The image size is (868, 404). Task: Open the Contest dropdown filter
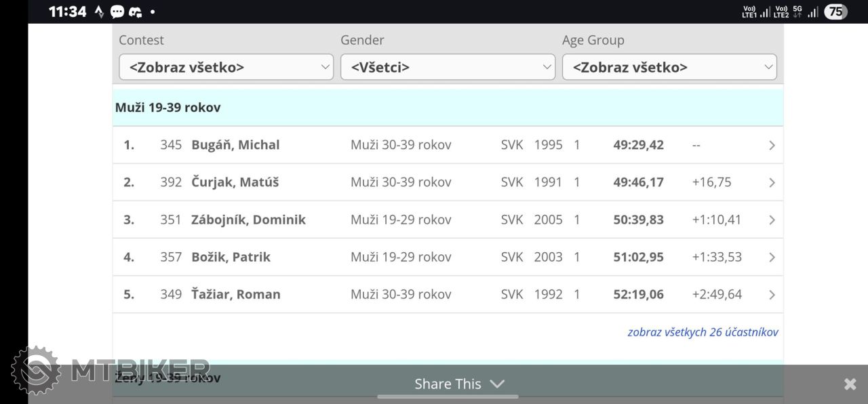click(226, 67)
